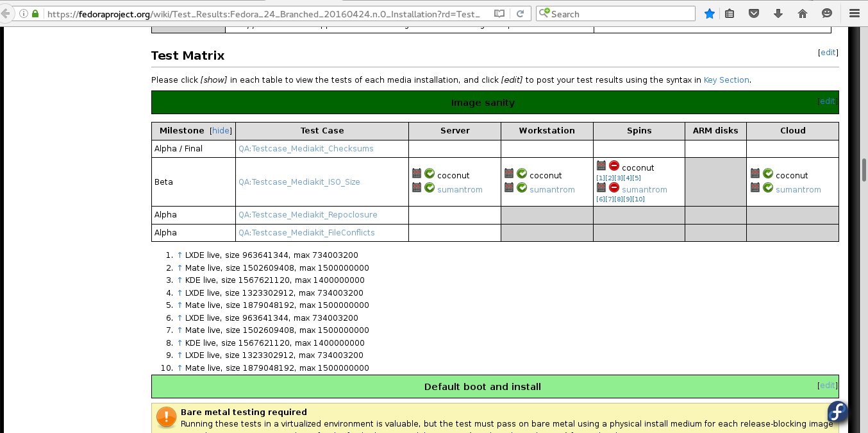The image size is (868, 433).
Task: Open QA:Testcase_Mediakit_Repoclosure test case
Action: 308,215
